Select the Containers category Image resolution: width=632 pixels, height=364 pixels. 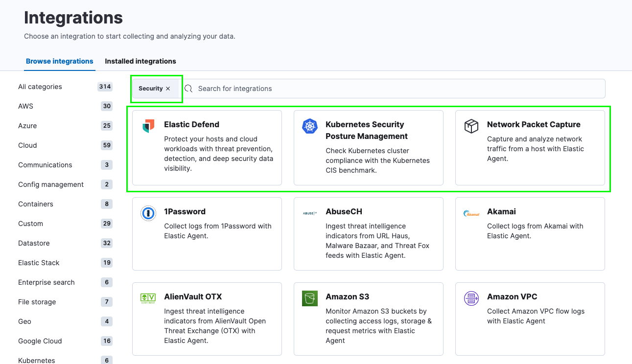click(36, 204)
